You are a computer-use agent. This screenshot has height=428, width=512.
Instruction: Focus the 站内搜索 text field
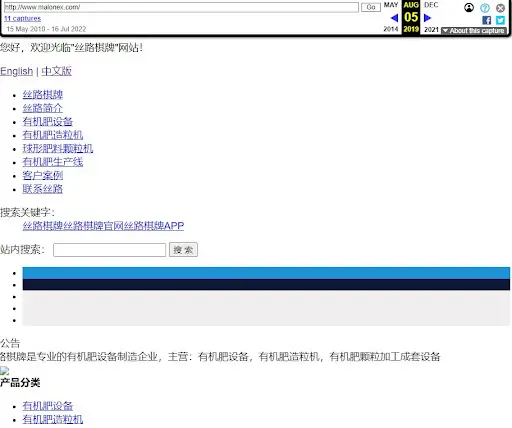[109, 250]
